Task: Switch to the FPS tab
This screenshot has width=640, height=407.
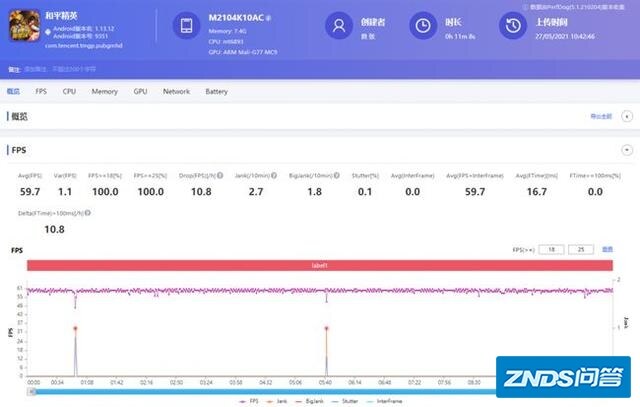Action: 41,91
